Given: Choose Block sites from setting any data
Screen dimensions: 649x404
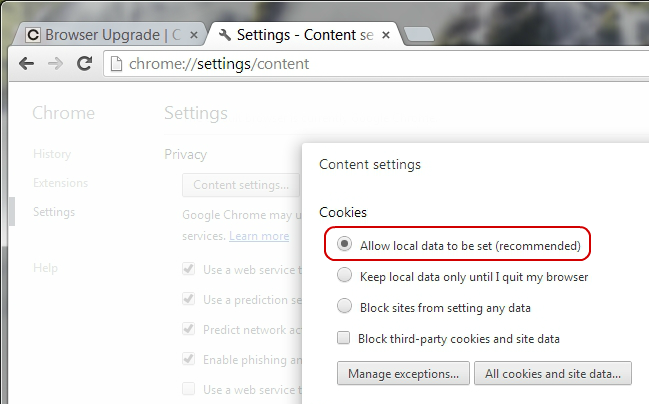Looking at the screenshot, I should 345,307.
